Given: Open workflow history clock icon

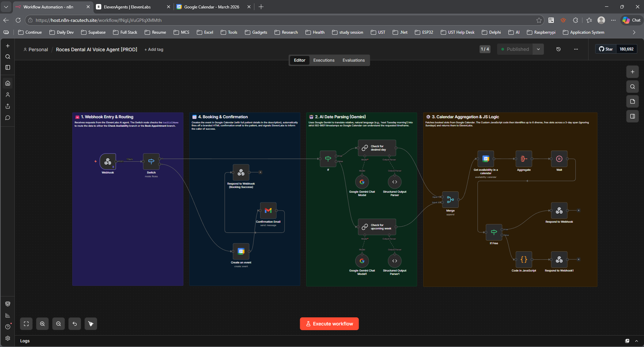Looking at the screenshot, I should point(559,49).
